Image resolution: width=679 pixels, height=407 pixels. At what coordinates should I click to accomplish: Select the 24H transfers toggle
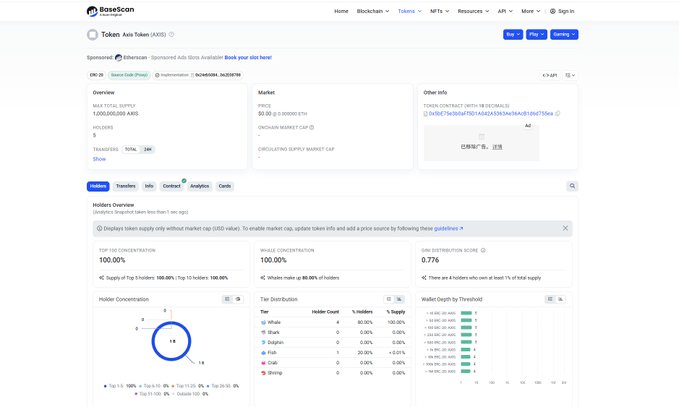(x=148, y=149)
